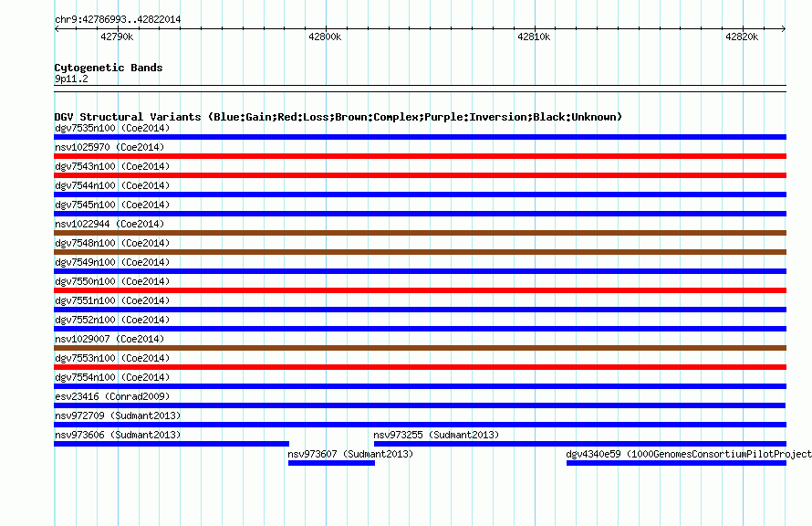Click the red dgv7550n100 loss bar
Viewport: 812px width, 526px height.
pyautogui.click(x=420, y=290)
